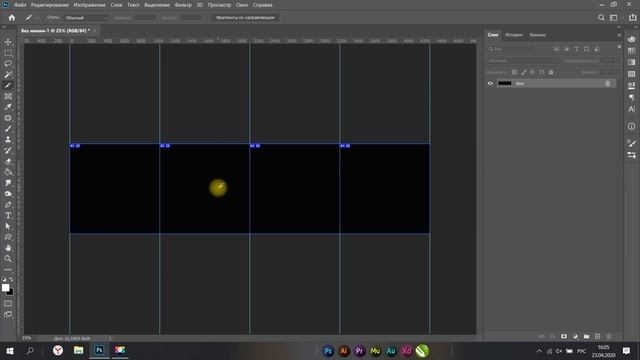
Task: Select the Horizontal Type tool
Action: tap(8, 215)
